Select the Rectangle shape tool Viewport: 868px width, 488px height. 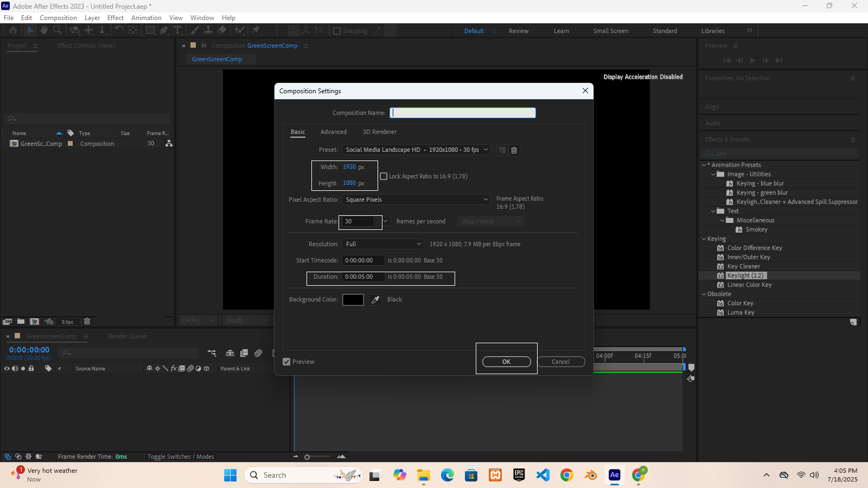tap(150, 30)
